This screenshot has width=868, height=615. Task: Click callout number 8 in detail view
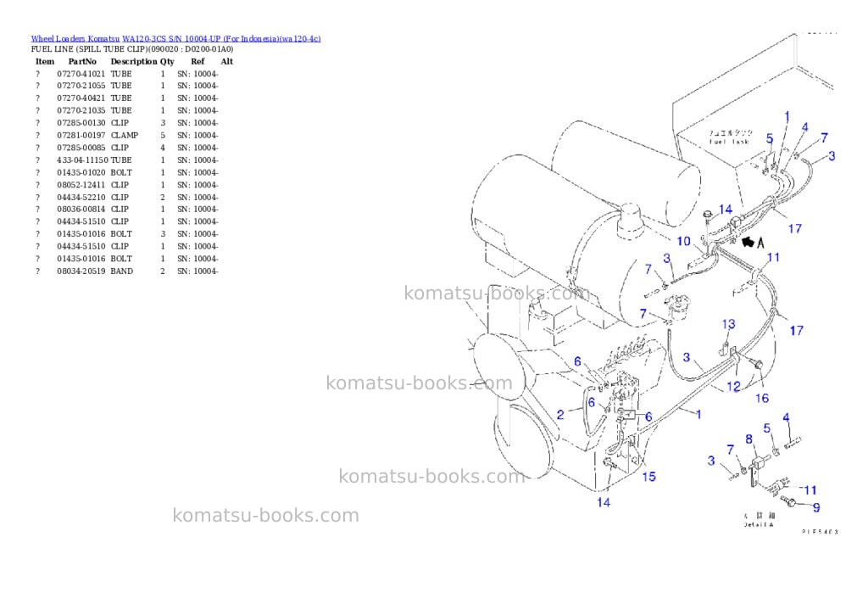tap(749, 439)
